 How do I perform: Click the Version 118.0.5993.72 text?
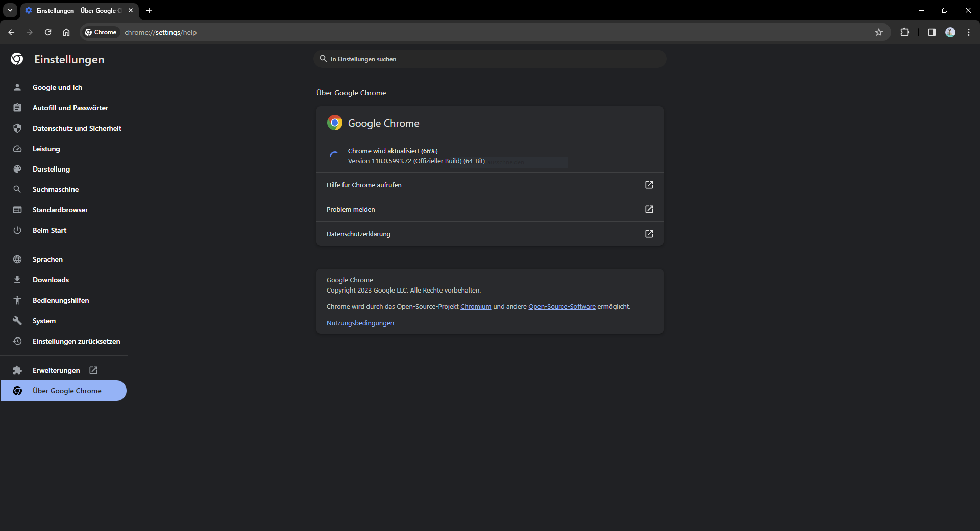pos(416,161)
